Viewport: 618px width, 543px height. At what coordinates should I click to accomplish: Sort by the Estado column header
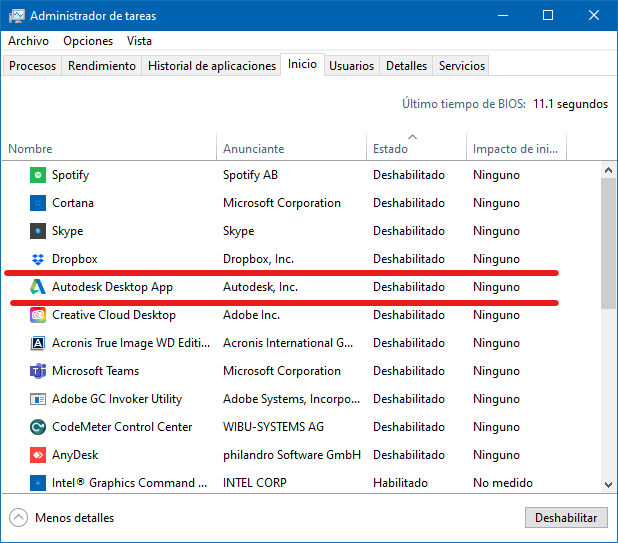[416, 149]
